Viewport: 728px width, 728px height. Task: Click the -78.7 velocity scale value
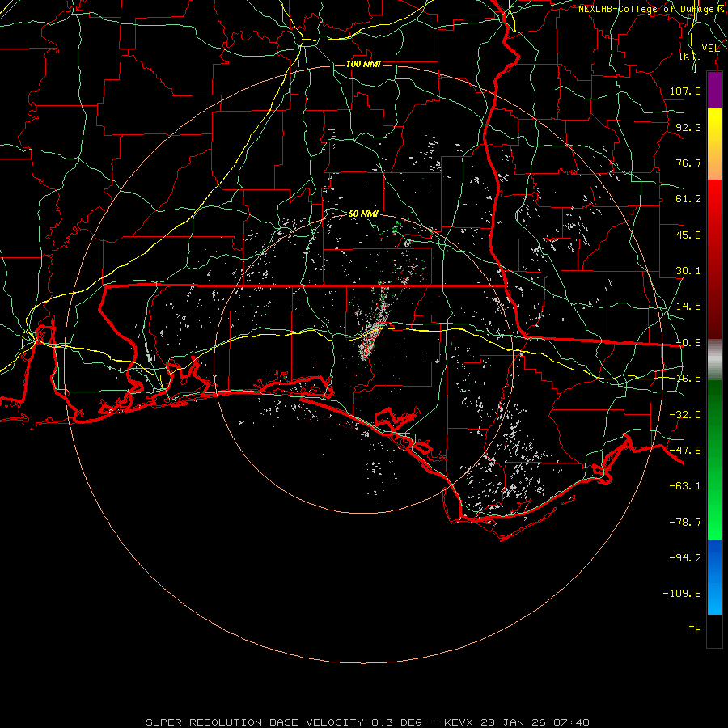685,523
